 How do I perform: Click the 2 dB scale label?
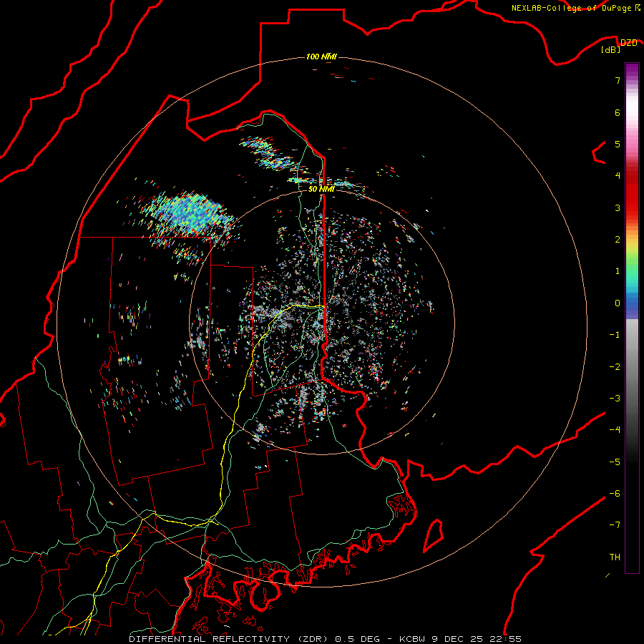618,240
